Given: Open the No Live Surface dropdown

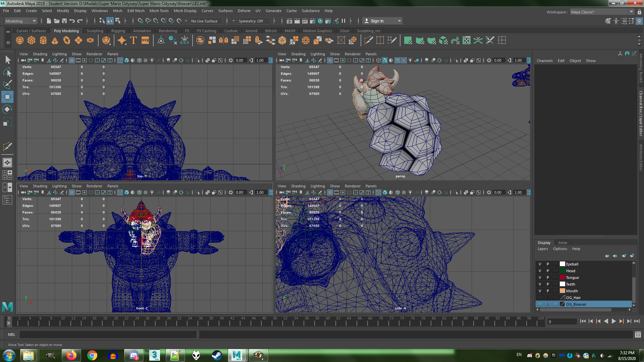Looking at the screenshot, I should 206,21.
